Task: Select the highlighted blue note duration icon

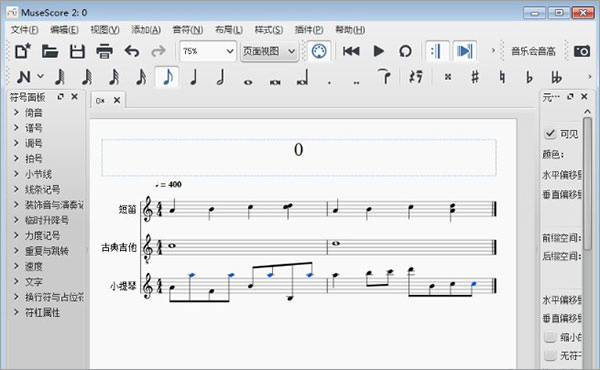Action: pos(167,77)
